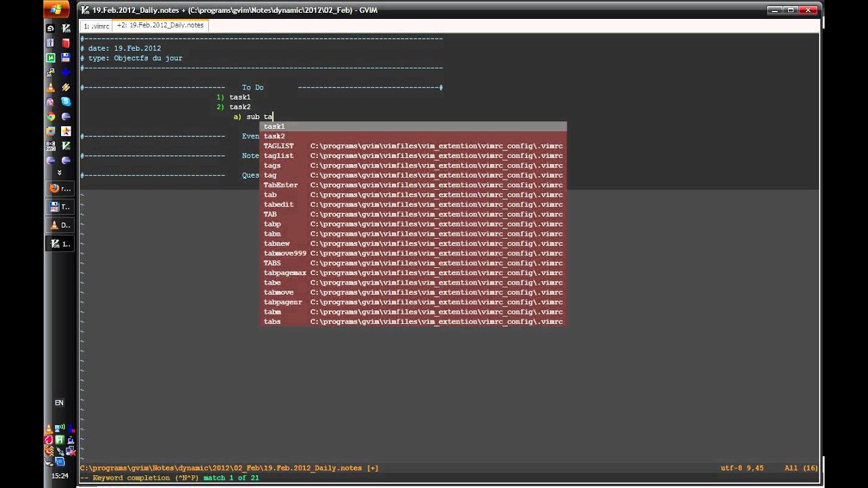
Task: Select tabedit from completion list
Action: click(x=413, y=204)
